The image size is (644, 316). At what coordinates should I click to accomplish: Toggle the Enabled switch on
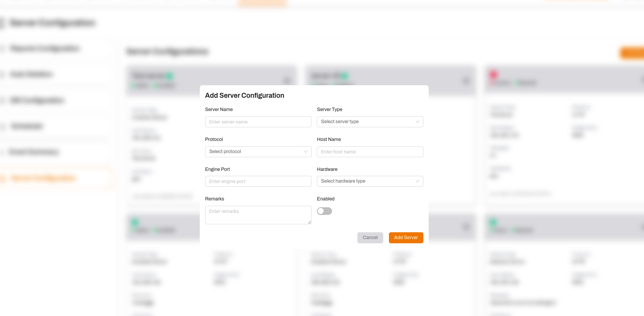(x=324, y=211)
